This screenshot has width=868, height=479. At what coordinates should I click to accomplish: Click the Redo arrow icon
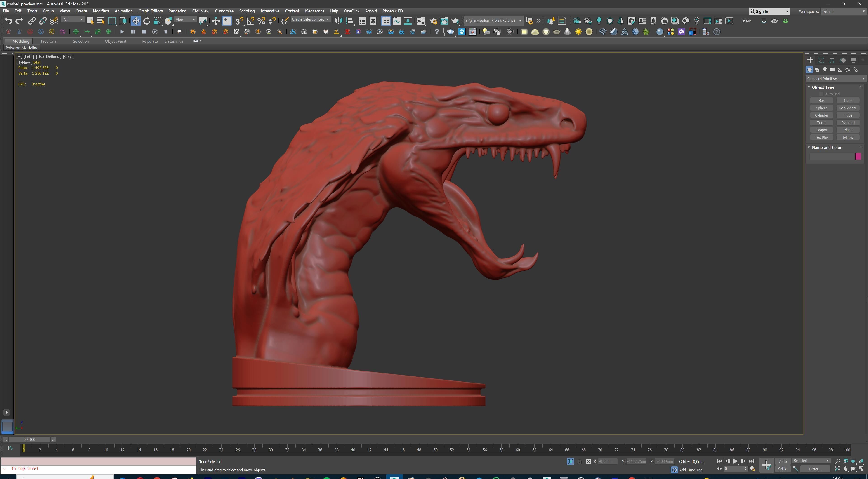coord(19,21)
